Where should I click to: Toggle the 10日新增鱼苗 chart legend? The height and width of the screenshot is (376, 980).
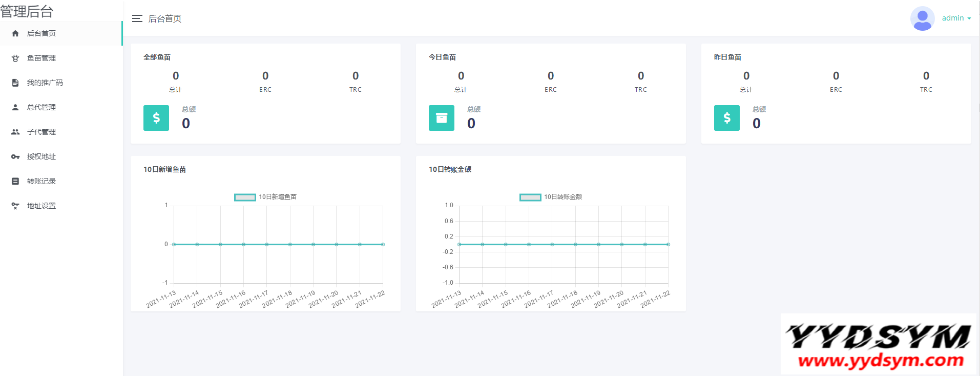245,197
